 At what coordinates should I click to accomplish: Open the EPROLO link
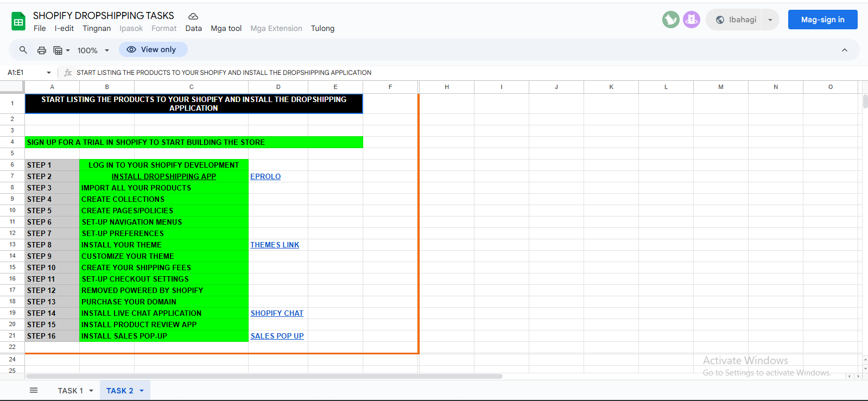click(265, 176)
